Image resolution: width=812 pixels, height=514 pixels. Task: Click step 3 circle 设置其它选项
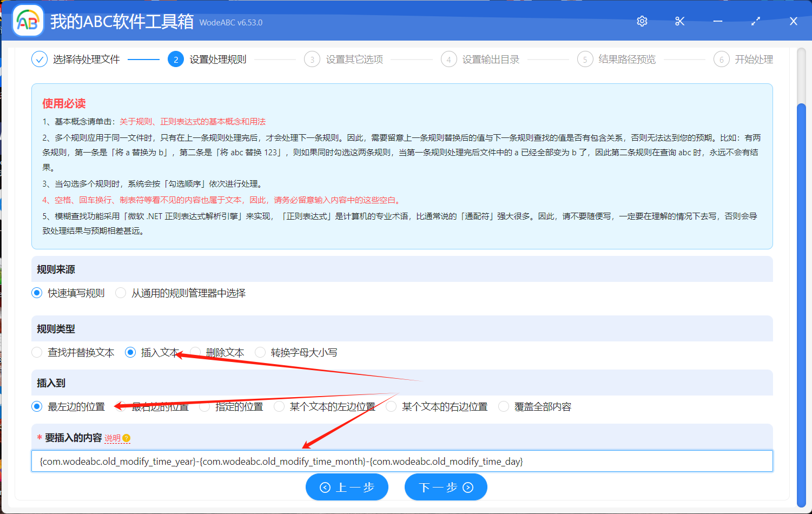pyautogui.click(x=312, y=59)
